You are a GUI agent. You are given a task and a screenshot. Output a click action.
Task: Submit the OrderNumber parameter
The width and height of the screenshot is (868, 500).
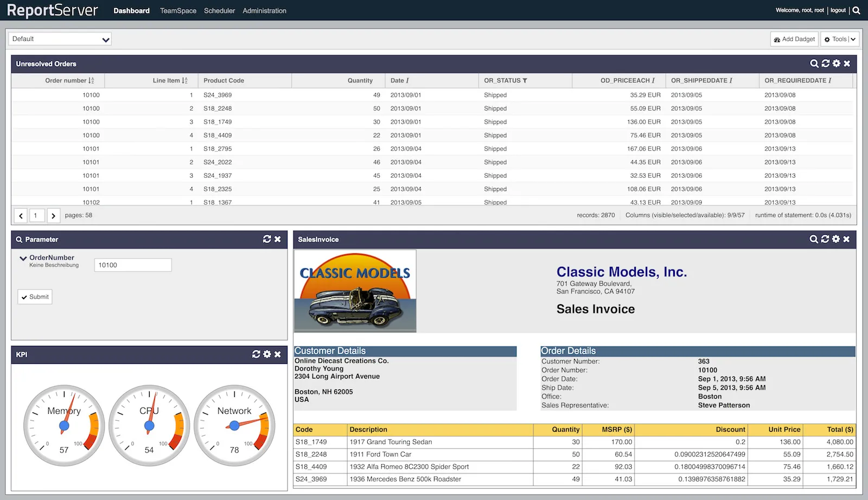pos(34,297)
